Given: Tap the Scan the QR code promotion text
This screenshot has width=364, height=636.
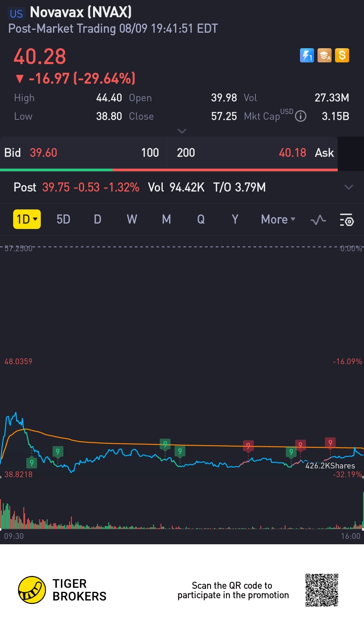Looking at the screenshot, I should pyautogui.click(x=233, y=590).
